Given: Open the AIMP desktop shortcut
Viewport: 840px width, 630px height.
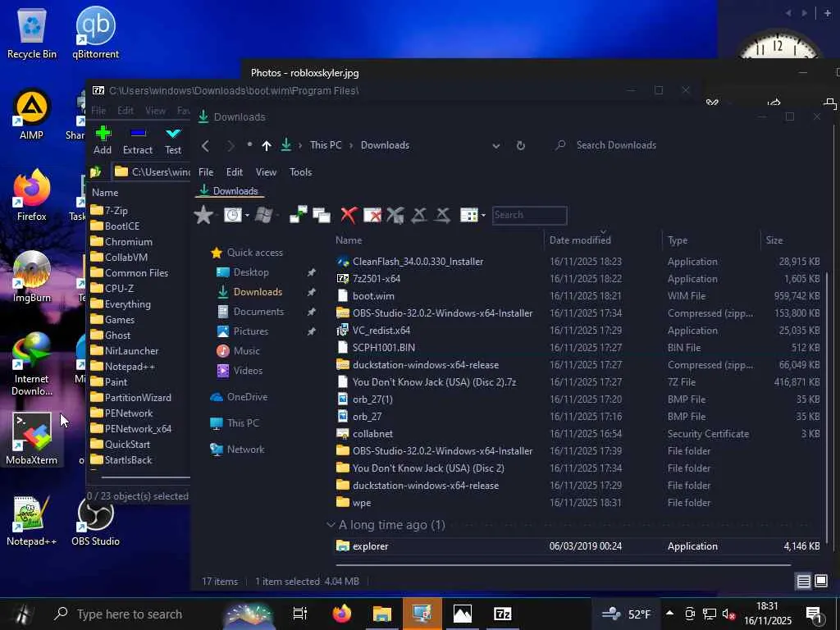Looking at the screenshot, I should click(32, 115).
